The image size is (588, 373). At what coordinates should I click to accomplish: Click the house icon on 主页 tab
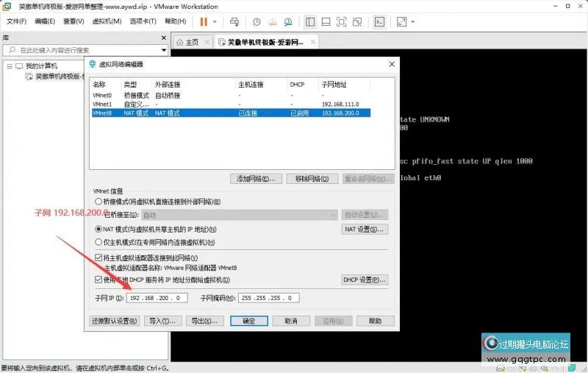tap(179, 43)
